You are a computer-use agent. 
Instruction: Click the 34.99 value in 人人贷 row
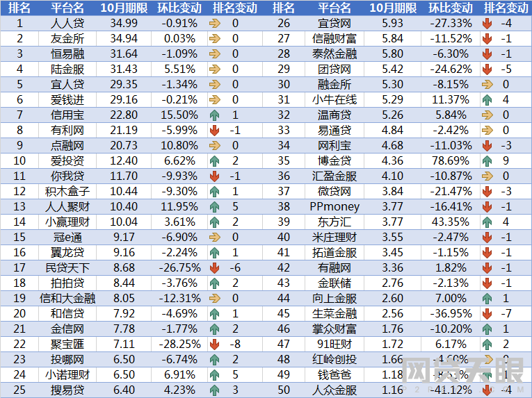(124, 24)
